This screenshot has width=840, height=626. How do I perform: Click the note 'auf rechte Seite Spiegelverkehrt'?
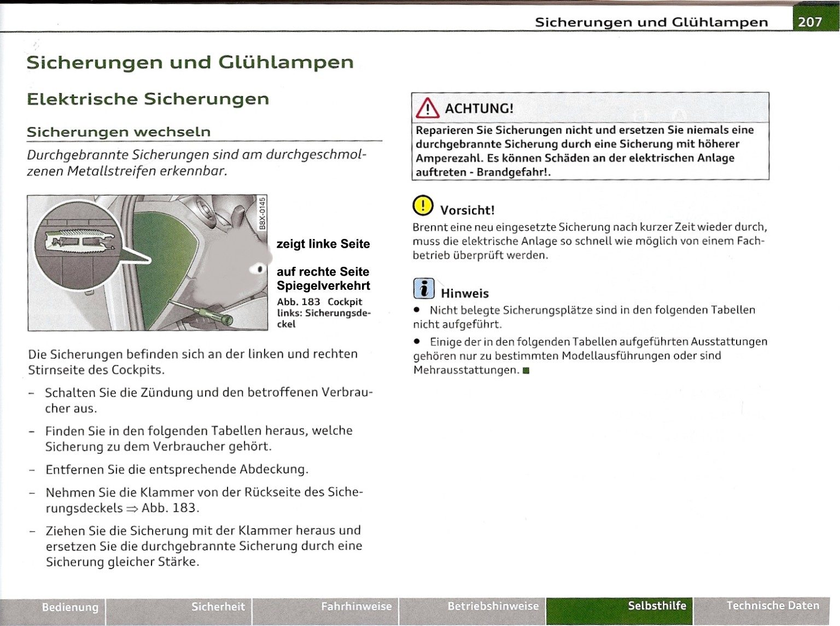click(323, 279)
